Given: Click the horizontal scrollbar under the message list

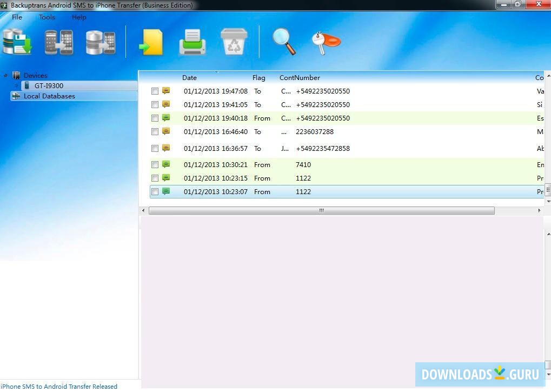Looking at the screenshot, I should (x=321, y=211).
